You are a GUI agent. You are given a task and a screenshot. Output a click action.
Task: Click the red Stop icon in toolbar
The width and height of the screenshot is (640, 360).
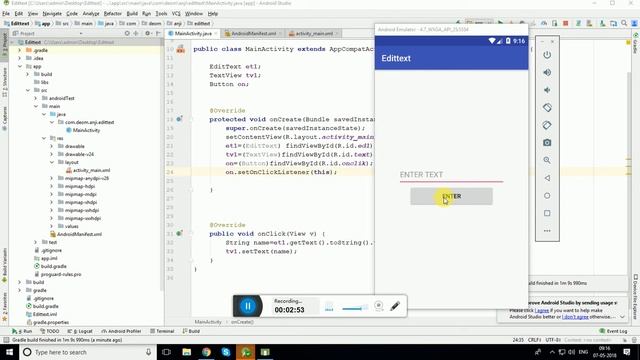point(565,23)
